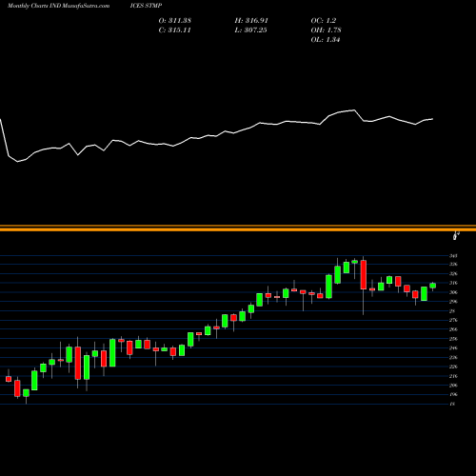Click the 216 price axis label
This screenshot has width=476, height=476.
coord(453,376)
